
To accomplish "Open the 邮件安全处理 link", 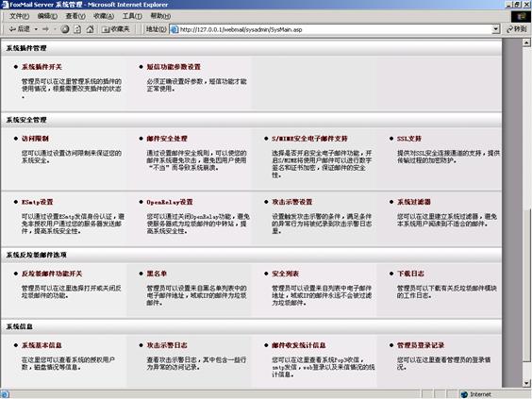I will tap(167, 139).
